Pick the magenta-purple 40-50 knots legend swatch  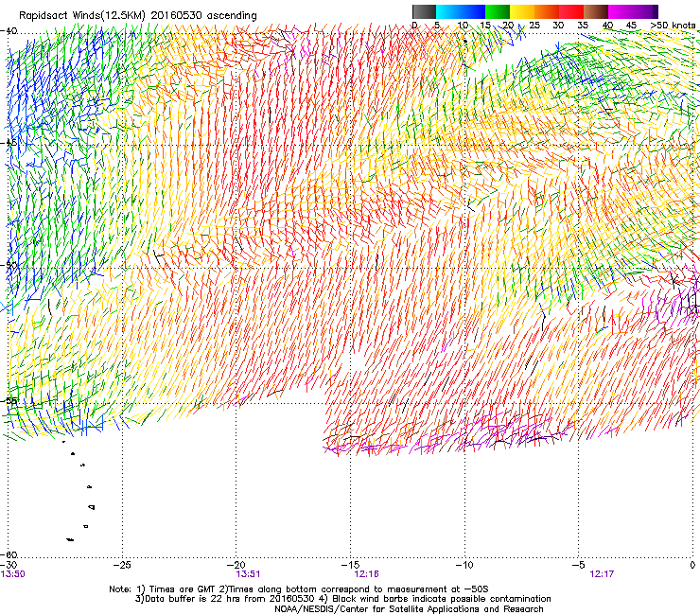pyautogui.click(x=633, y=11)
